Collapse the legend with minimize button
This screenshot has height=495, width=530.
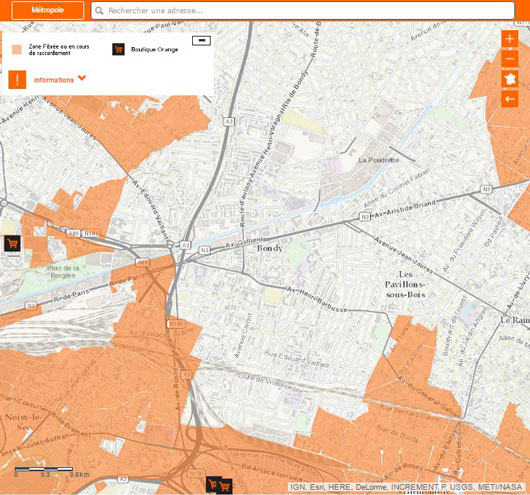click(x=201, y=41)
